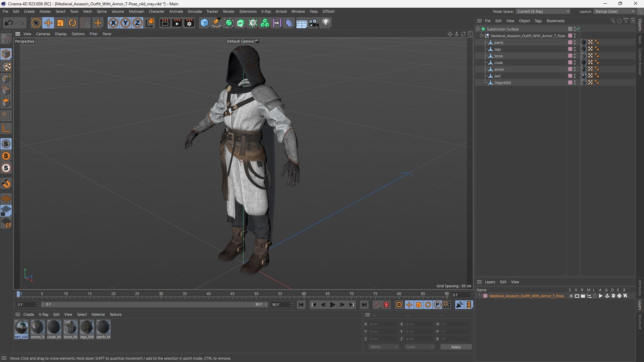Open viewport Cameras menu
Screen dimensions: 644x362
point(43,34)
